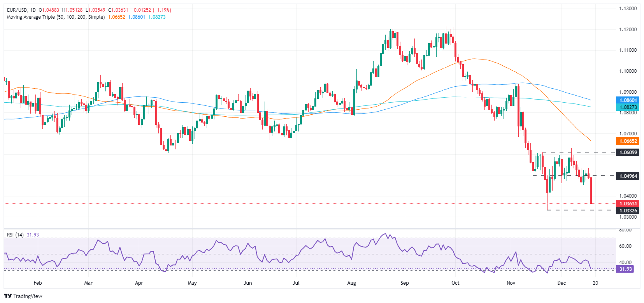Click the Dec marker on the time axis
This screenshot has width=644, height=303.
click(562, 283)
